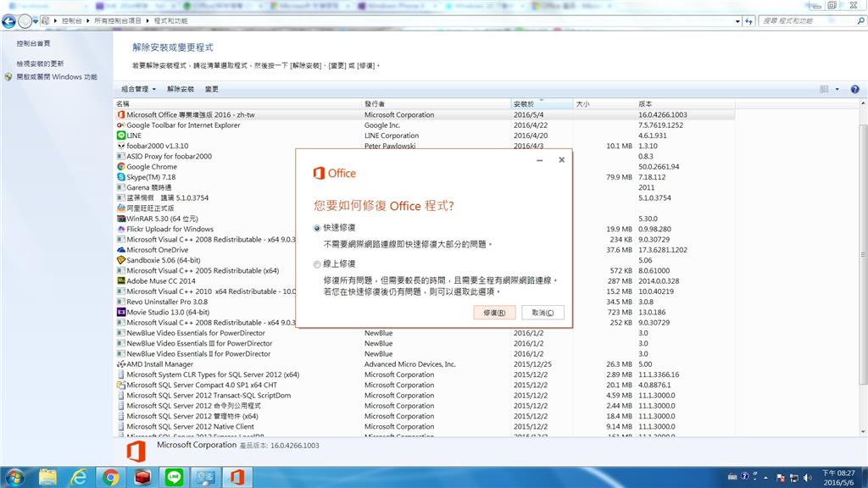Click the scroll up arrow of the list

pos(863,103)
